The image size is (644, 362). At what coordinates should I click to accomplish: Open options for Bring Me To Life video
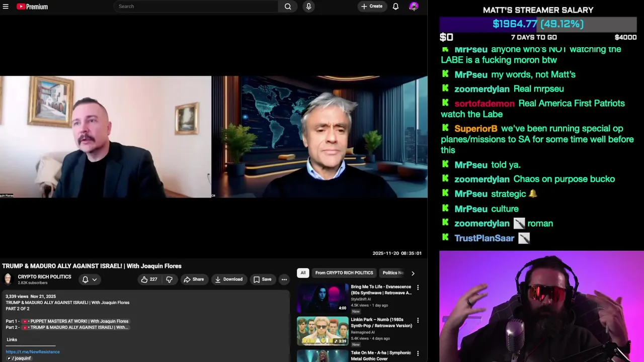pyautogui.click(x=418, y=288)
